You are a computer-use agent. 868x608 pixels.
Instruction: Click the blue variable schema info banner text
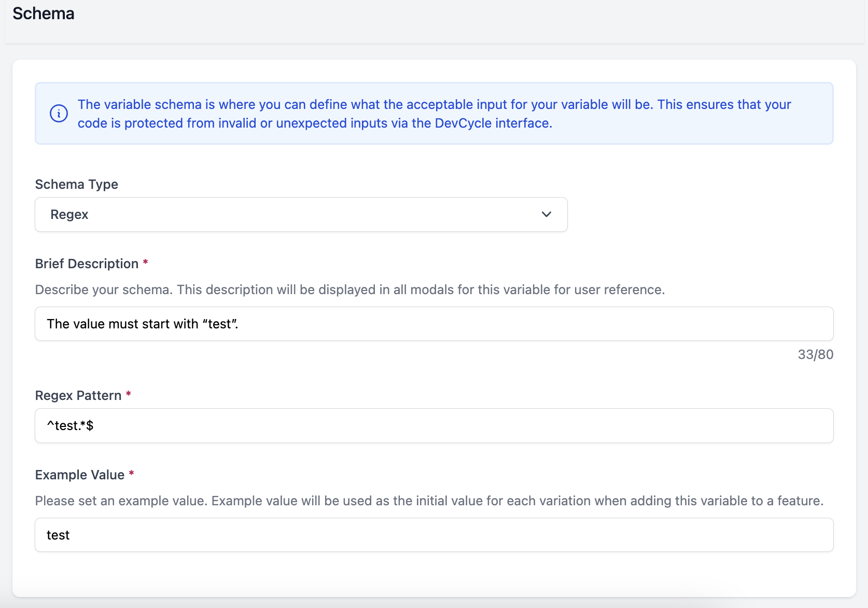click(x=433, y=114)
